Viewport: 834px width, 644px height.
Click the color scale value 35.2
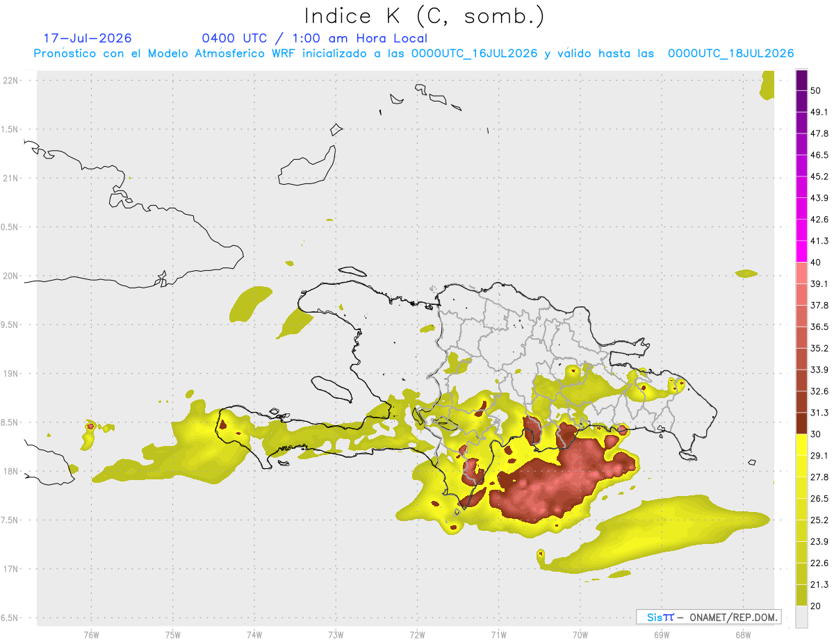click(819, 348)
